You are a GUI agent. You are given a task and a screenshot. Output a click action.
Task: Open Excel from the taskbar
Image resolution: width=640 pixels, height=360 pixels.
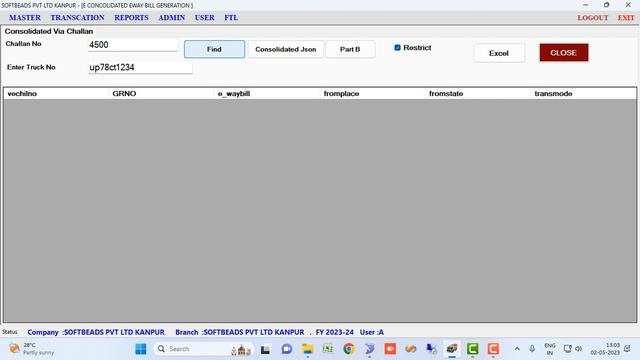(328, 349)
